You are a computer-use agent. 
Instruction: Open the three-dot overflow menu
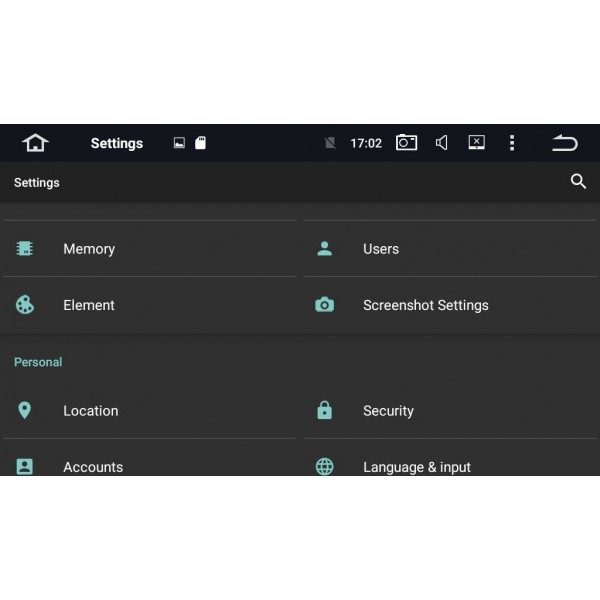click(512, 143)
